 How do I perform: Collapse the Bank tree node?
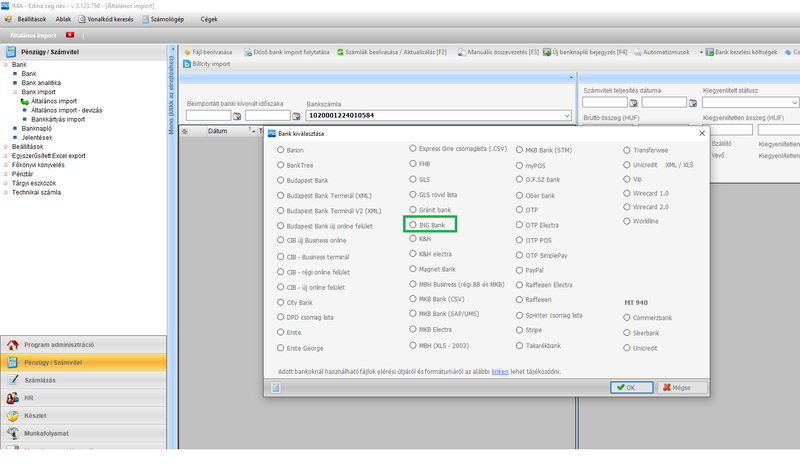tap(6, 65)
